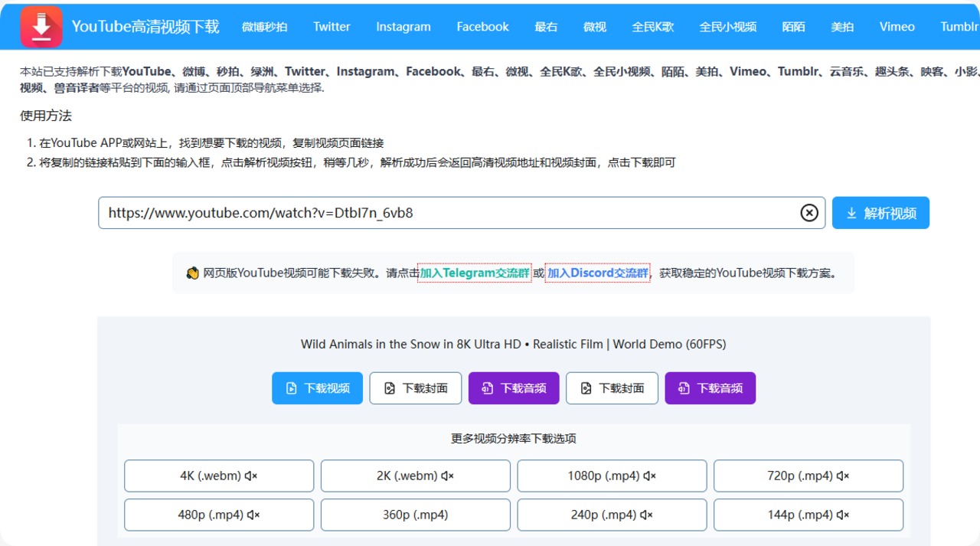Viewport: 980px width, 546px height.
Task: Open the 加入Discord交流群 link
Action: (x=597, y=273)
